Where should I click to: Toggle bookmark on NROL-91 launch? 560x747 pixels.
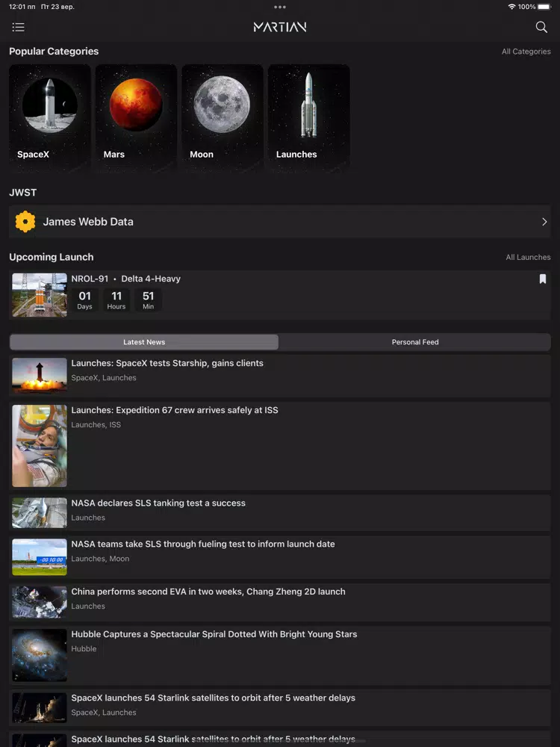[x=542, y=279]
